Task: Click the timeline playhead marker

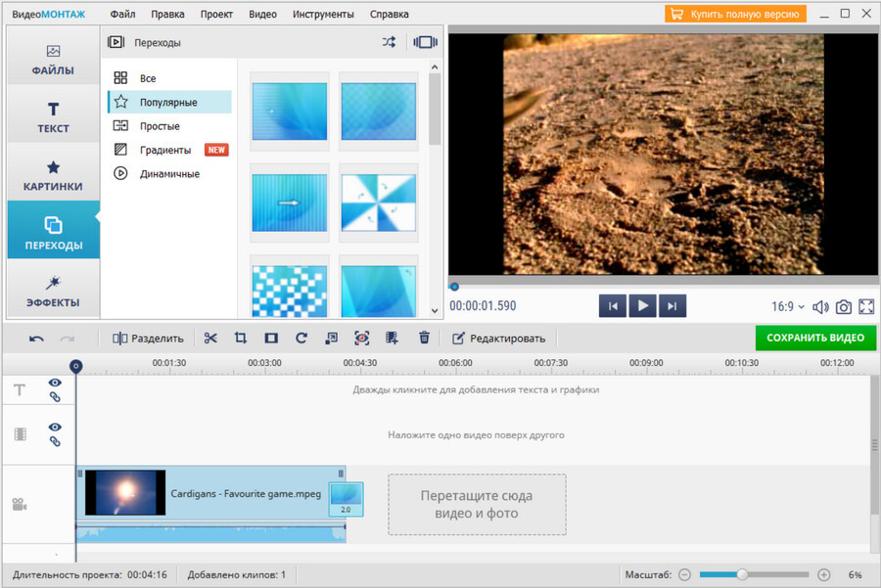Action: point(75,366)
